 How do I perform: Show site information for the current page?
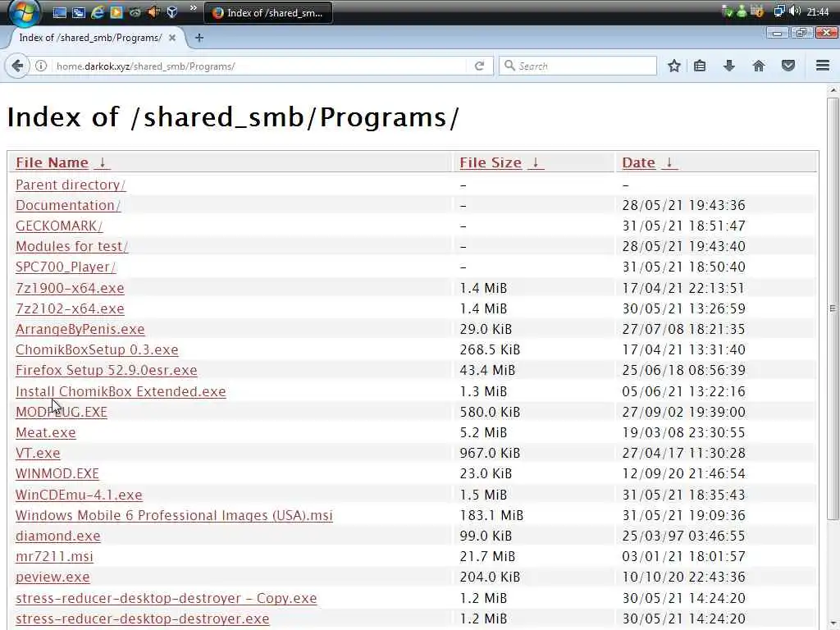click(41, 66)
